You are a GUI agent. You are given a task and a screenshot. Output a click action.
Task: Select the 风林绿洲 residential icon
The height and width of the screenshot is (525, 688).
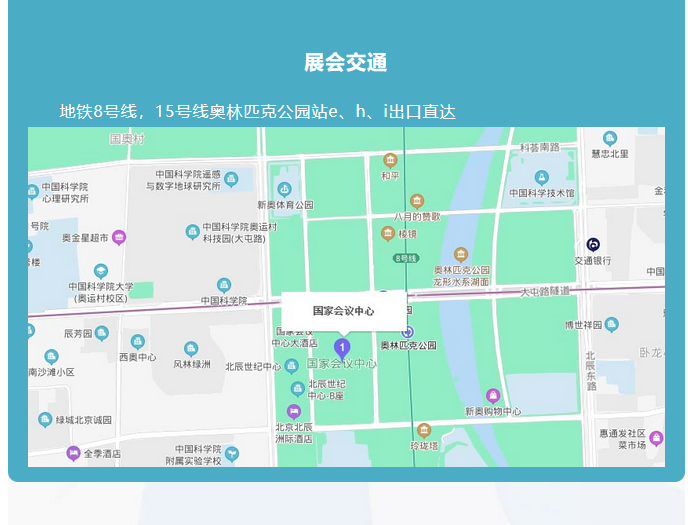pyautogui.click(x=191, y=349)
